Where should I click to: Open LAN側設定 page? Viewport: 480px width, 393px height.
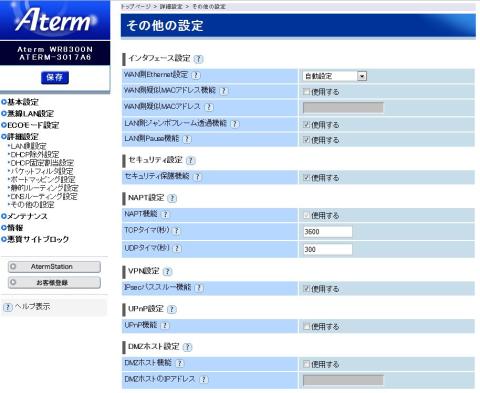tap(28, 146)
